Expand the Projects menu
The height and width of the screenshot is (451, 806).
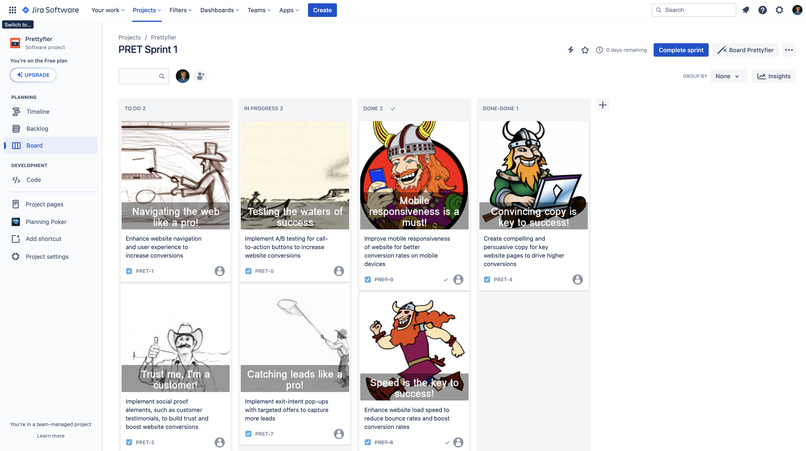[x=146, y=10]
